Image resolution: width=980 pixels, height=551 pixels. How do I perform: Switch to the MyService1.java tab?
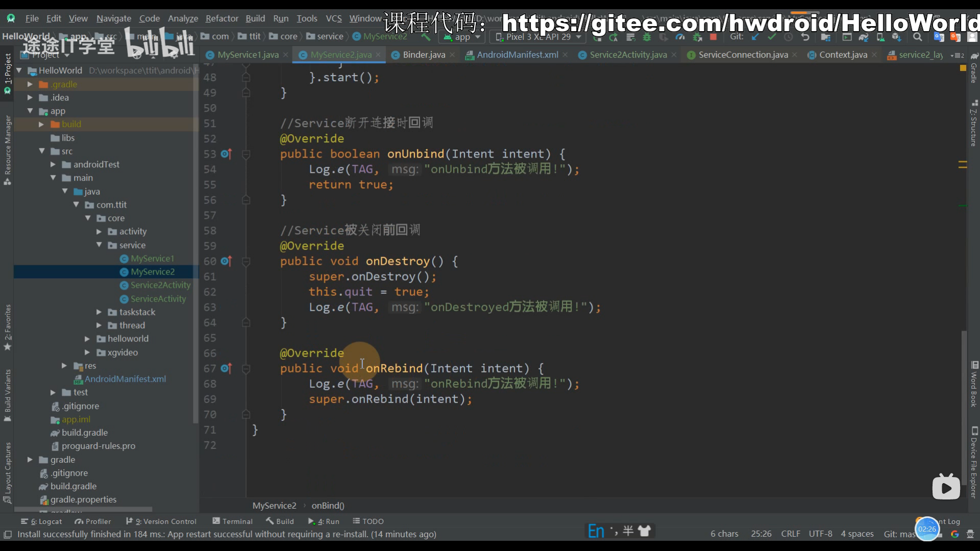tap(248, 55)
